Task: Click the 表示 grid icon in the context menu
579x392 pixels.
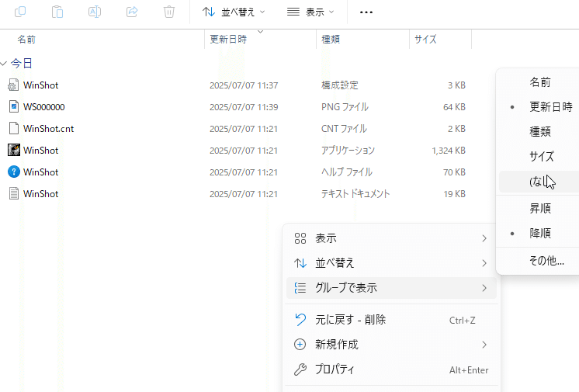Action: pyautogui.click(x=300, y=238)
